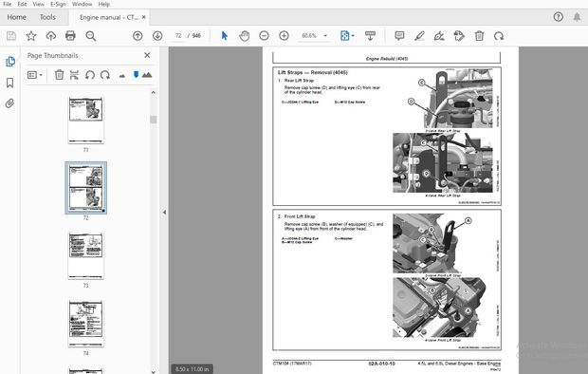588x374 pixels.
Task: Go to the previous page arrow
Action: (138, 36)
